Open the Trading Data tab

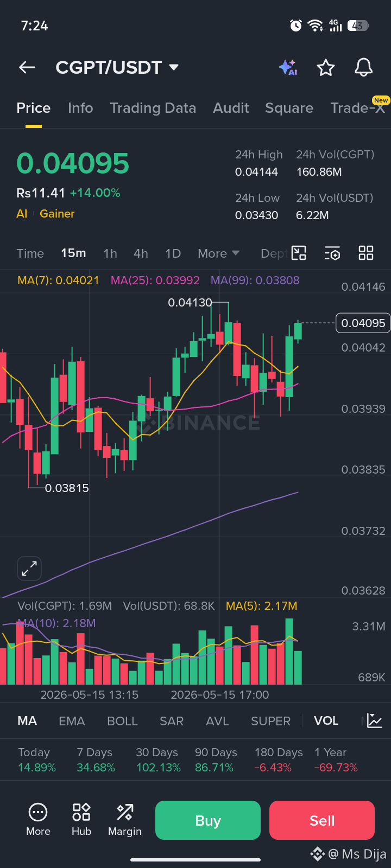click(153, 108)
